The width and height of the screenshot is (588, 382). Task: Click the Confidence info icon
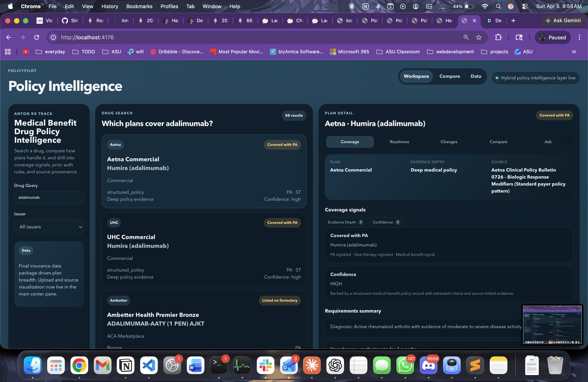pos(398,222)
